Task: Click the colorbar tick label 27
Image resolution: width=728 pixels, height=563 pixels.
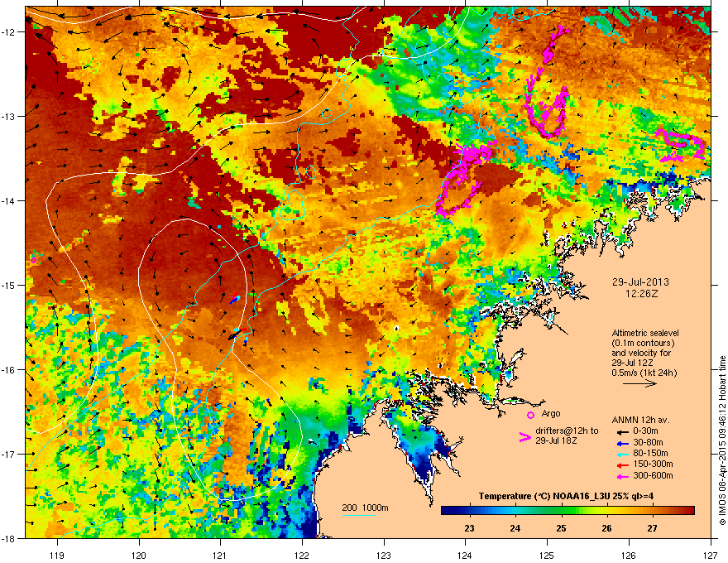Action: (x=653, y=528)
